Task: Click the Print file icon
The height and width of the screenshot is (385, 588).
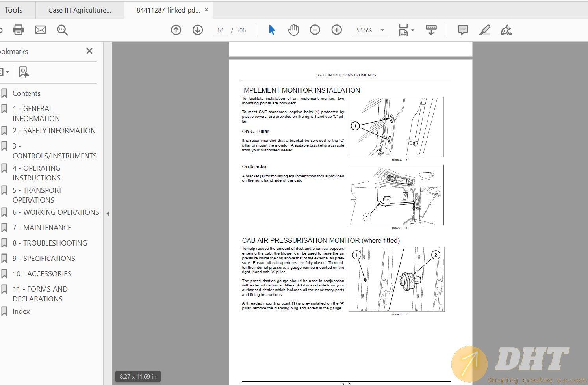Action: (x=19, y=30)
